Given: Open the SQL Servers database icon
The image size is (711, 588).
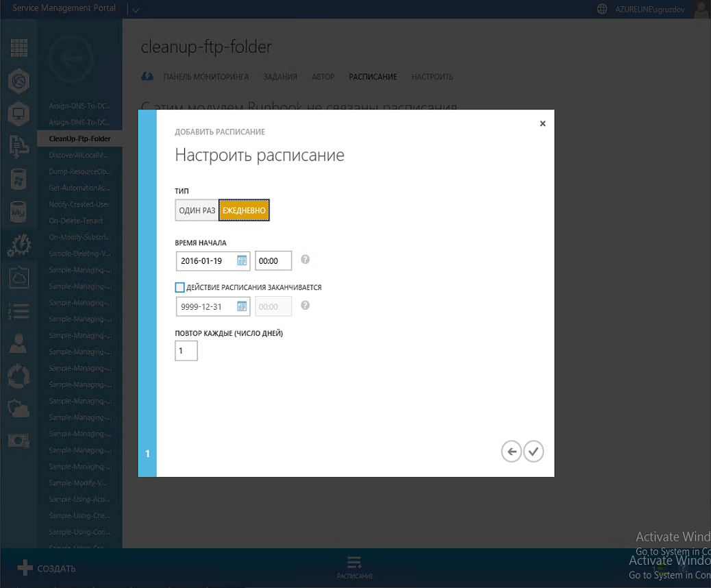Looking at the screenshot, I should [x=18, y=180].
